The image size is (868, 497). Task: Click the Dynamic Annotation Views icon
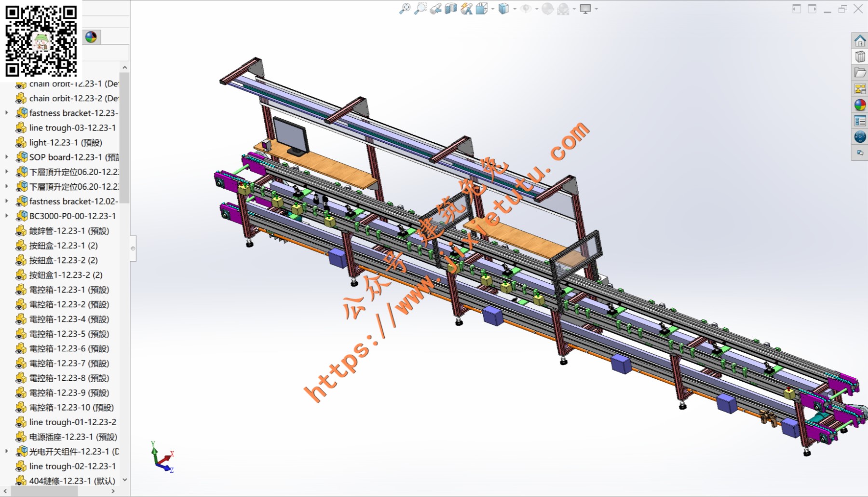(466, 9)
